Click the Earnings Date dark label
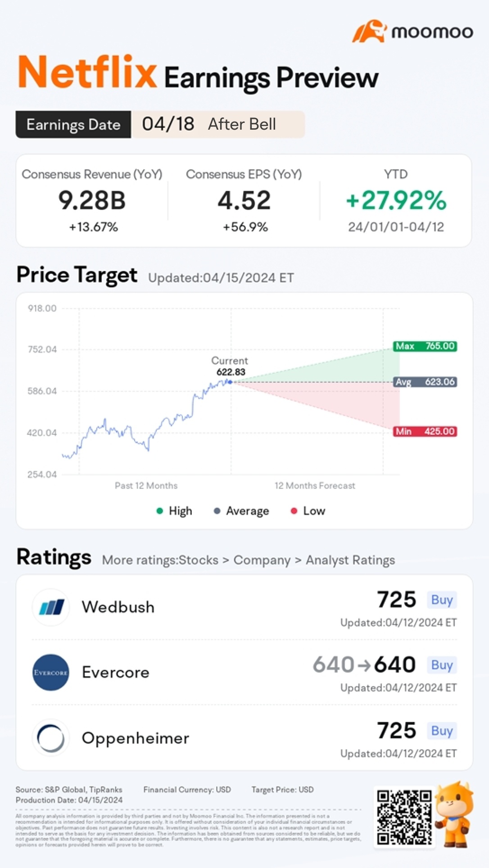The image size is (489, 868). click(x=73, y=125)
